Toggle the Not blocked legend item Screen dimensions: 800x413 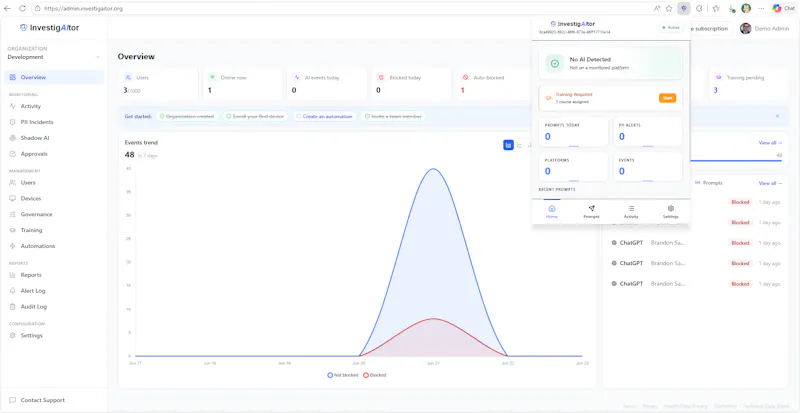click(343, 375)
